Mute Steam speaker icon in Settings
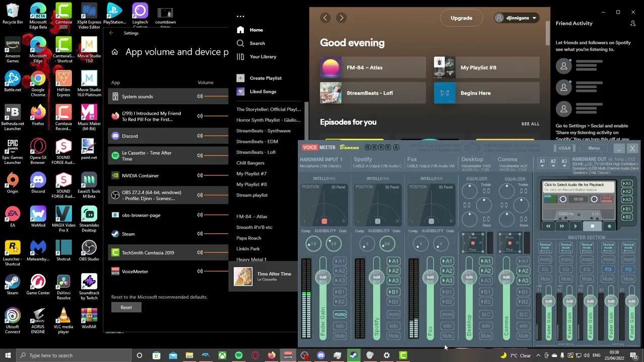Image resolution: width=644 pixels, height=362 pixels. [200, 234]
